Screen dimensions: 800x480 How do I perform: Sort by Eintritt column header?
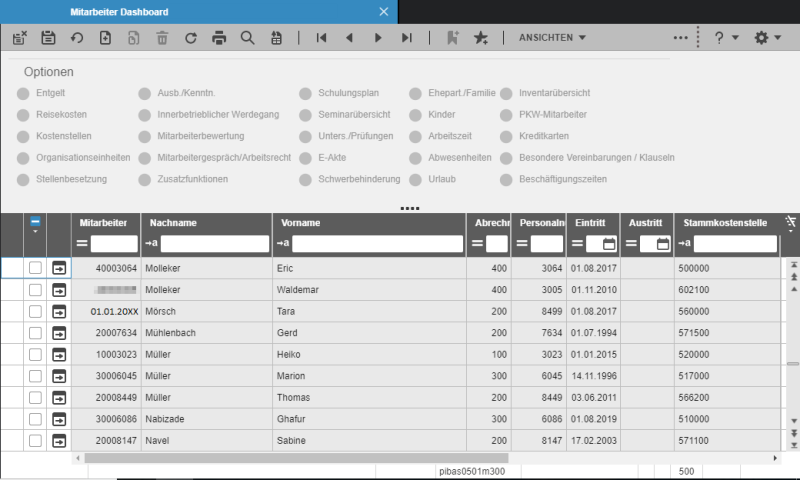click(590, 223)
